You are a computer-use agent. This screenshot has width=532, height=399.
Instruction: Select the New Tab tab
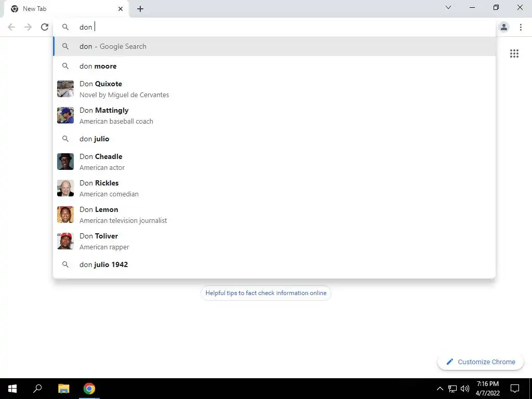point(66,9)
